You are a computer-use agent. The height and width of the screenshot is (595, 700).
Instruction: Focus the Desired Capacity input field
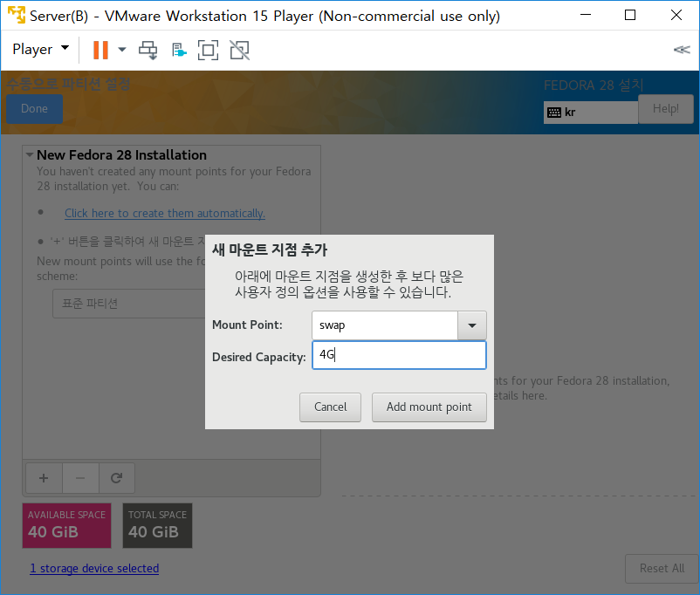[399, 355]
